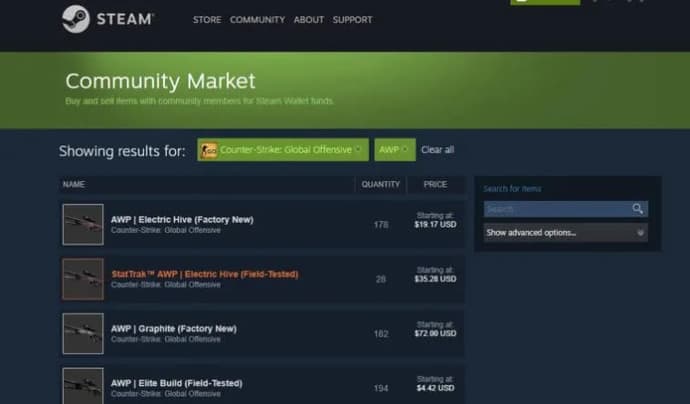Click the Steam logo icon

pos(76,19)
